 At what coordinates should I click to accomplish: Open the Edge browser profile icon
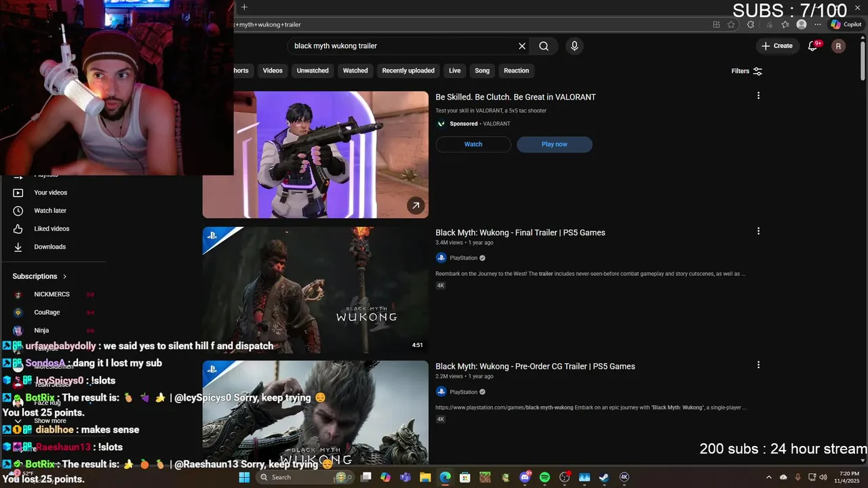point(802,24)
